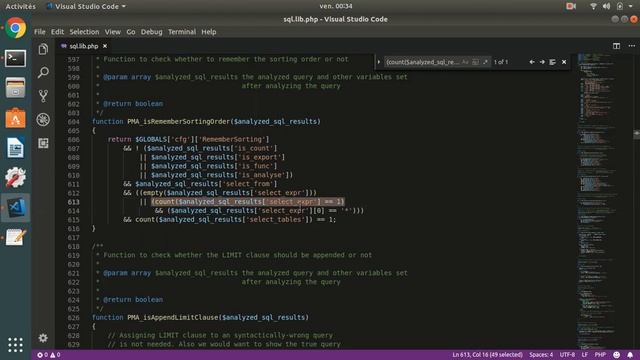Open the Manage gear in the activity bar

tap(43, 338)
